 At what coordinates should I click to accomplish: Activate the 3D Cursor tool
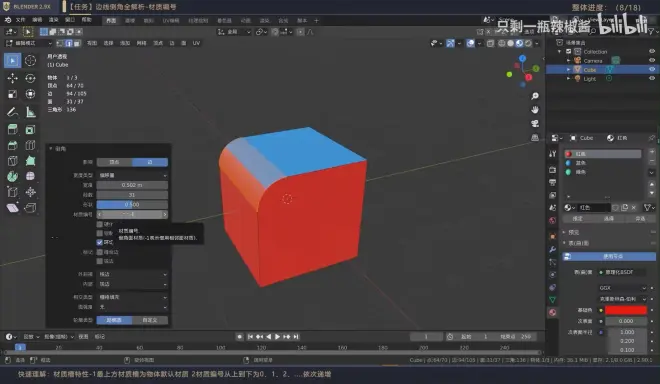(x=30, y=61)
